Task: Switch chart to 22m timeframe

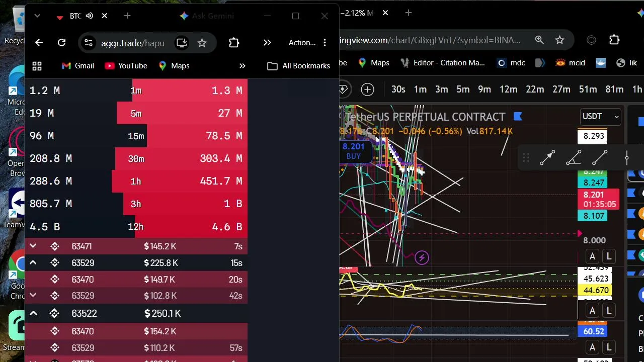Action: 535,89
